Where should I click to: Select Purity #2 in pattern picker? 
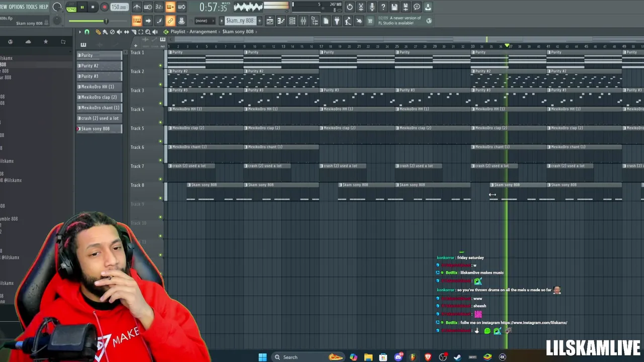[99, 65]
